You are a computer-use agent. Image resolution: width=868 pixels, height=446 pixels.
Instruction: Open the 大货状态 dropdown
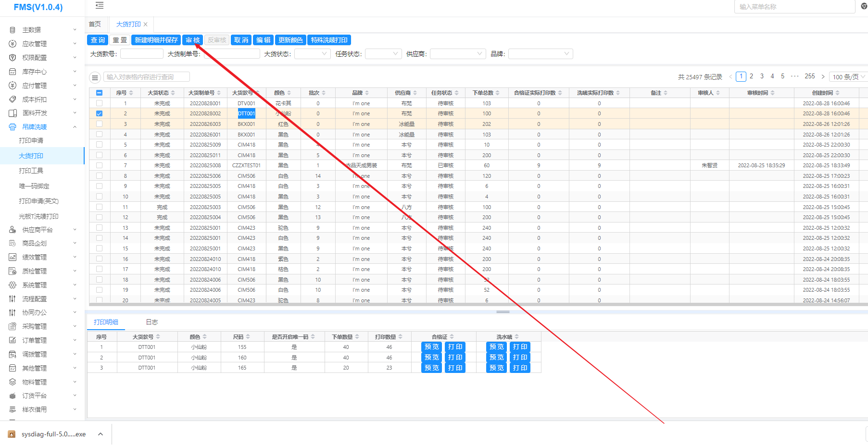(x=312, y=54)
